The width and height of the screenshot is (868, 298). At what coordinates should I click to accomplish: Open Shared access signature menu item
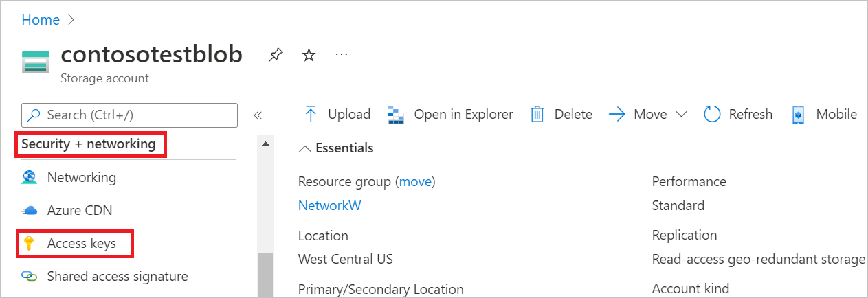pos(104,277)
